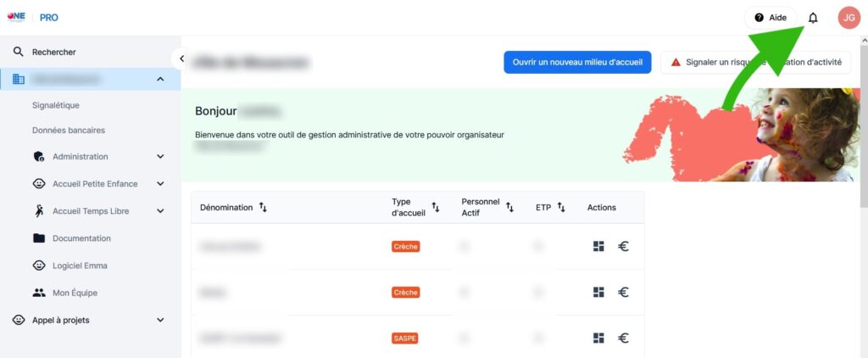Click Ouvrir un nouveau milieu d'accueil button
The image size is (868, 358).
[577, 62]
